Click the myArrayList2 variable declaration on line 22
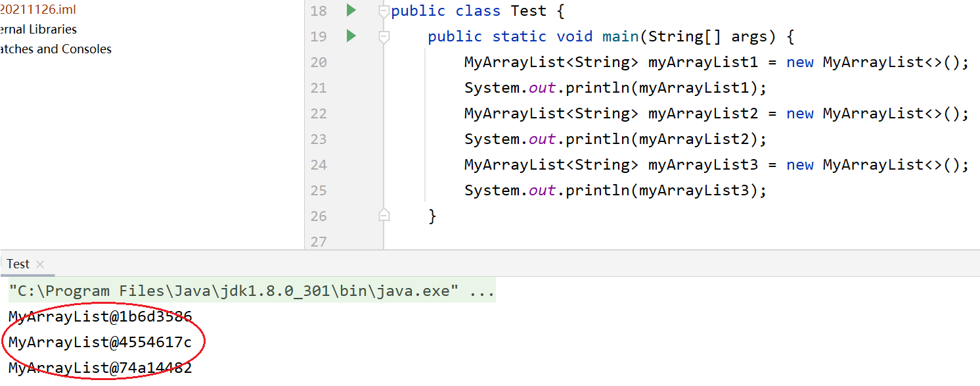Screen dimensions: 980x386 coord(703,114)
